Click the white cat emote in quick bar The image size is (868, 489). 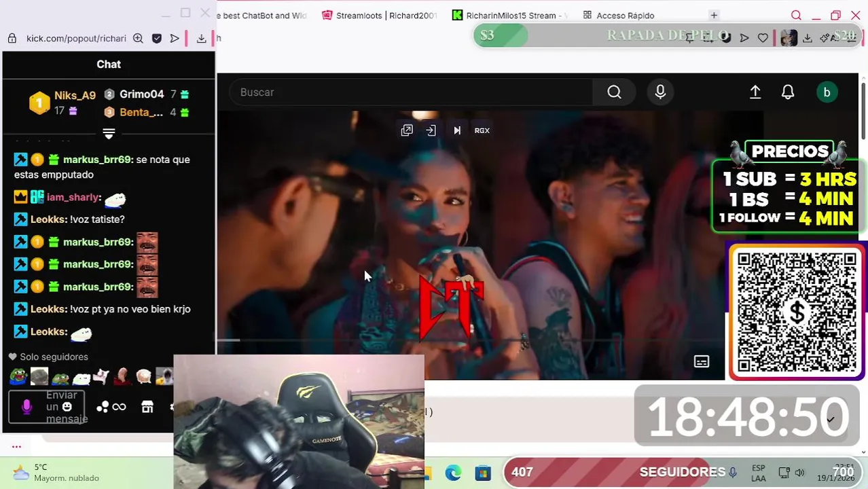click(103, 376)
